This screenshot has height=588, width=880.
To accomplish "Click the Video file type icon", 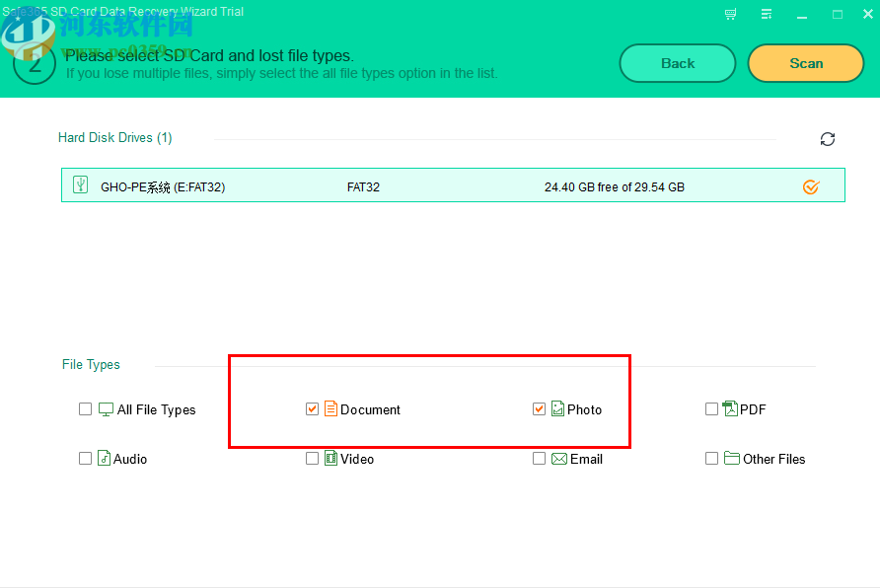I will pyautogui.click(x=330, y=458).
